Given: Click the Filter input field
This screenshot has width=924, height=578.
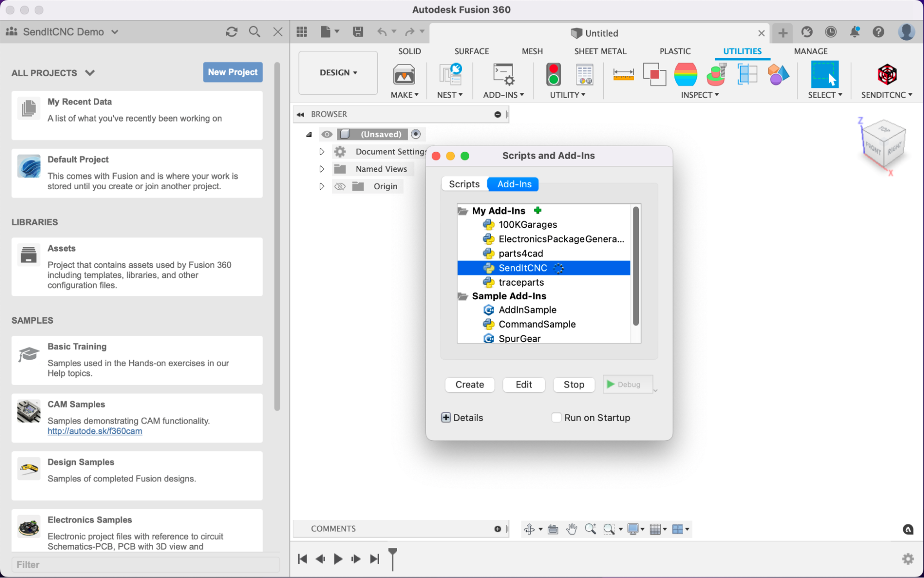Looking at the screenshot, I should [x=146, y=565].
